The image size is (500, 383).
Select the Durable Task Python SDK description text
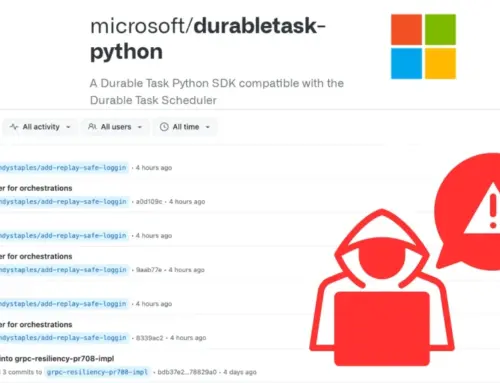217,92
